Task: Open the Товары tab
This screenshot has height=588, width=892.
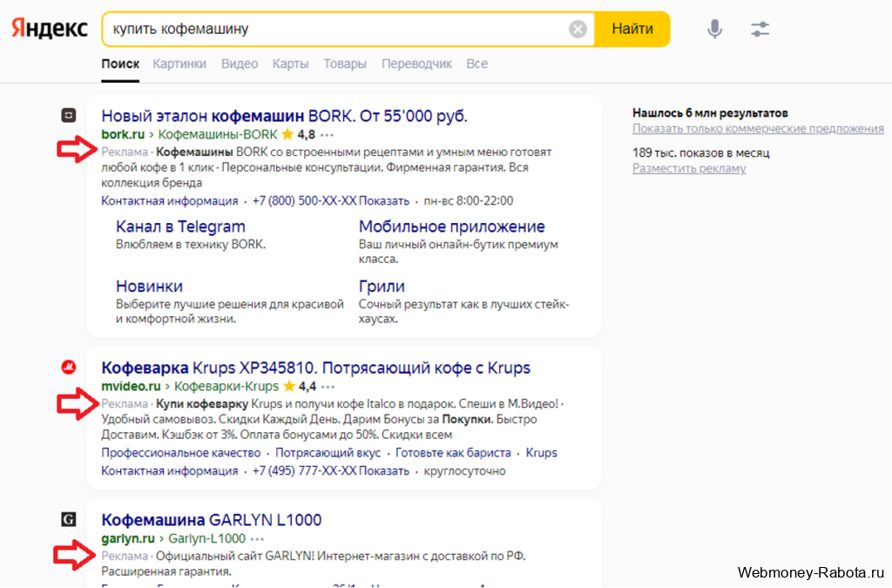Action: [x=345, y=64]
